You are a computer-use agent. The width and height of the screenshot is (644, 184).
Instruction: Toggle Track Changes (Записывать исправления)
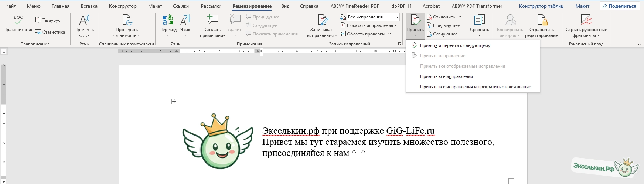click(322, 21)
